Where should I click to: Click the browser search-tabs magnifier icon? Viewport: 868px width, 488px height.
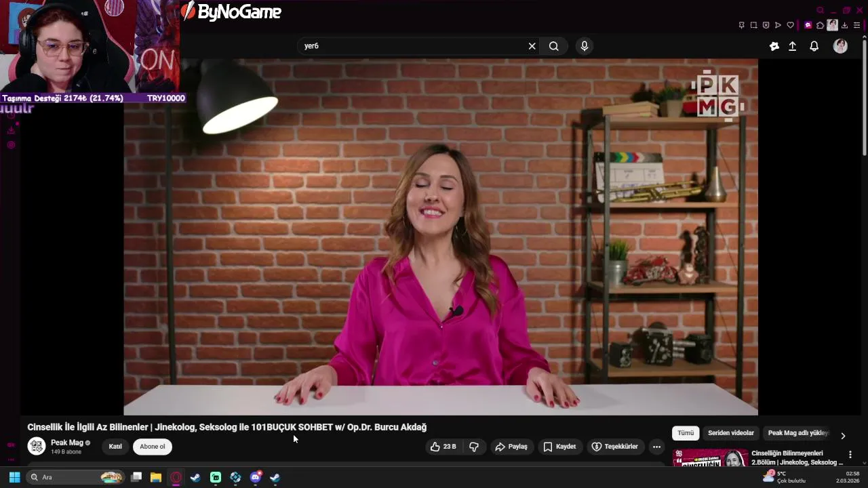(820, 10)
